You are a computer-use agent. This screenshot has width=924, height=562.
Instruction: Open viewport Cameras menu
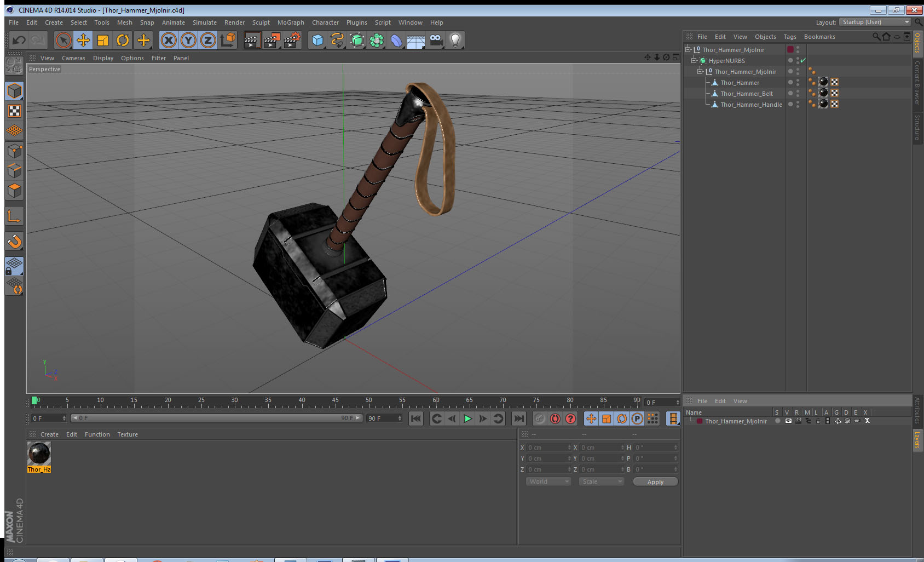coord(73,58)
